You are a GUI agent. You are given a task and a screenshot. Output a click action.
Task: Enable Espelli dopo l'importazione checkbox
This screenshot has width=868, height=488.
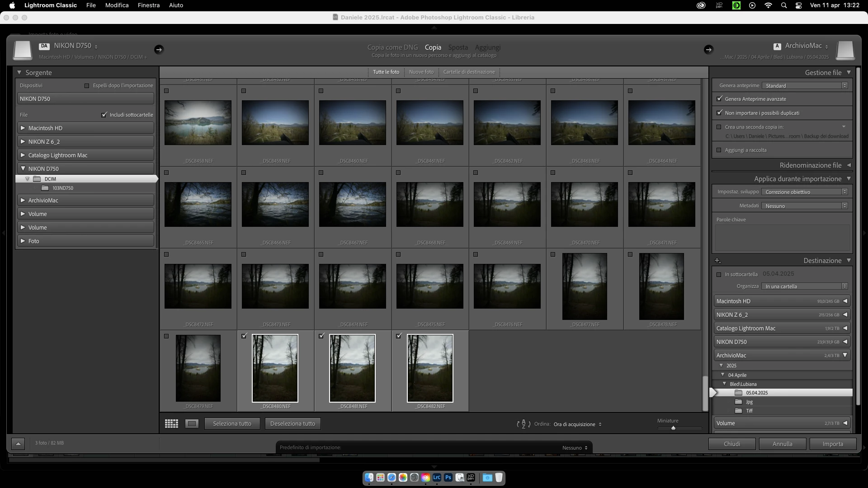click(87, 86)
